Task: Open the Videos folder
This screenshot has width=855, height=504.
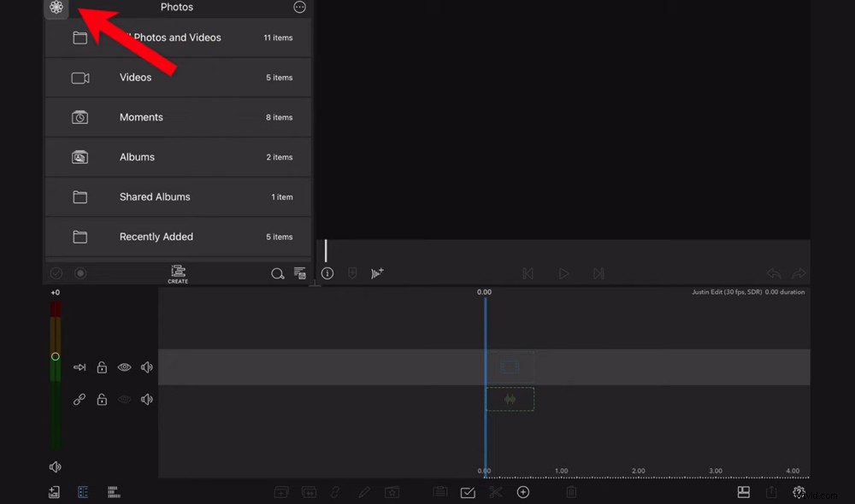Action: [177, 77]
